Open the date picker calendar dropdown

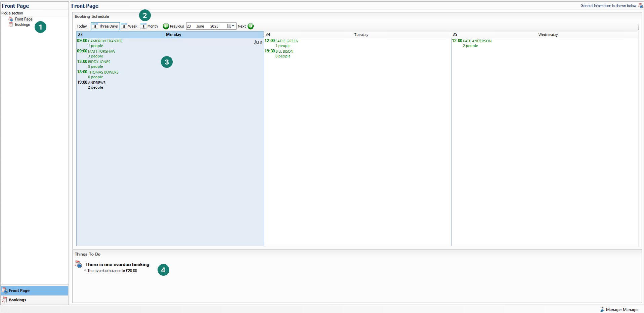(231, 26)
